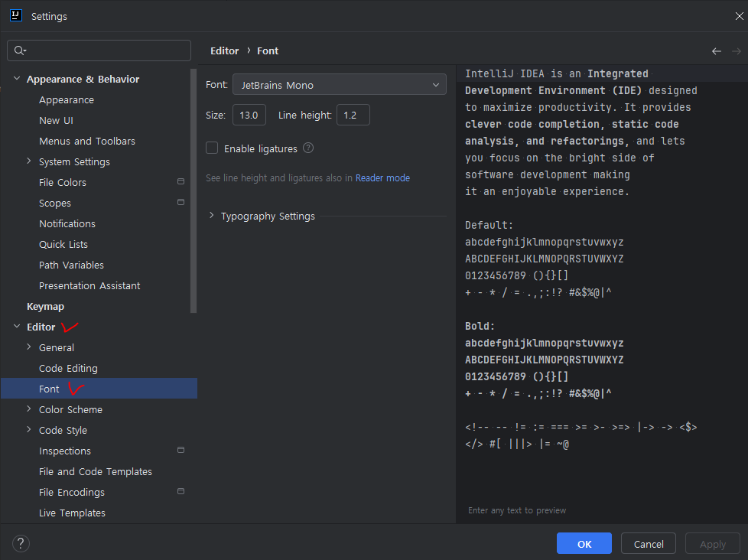Open New UI settings page
The height and width of the screenshot is (560, 748).
(56, 120)
